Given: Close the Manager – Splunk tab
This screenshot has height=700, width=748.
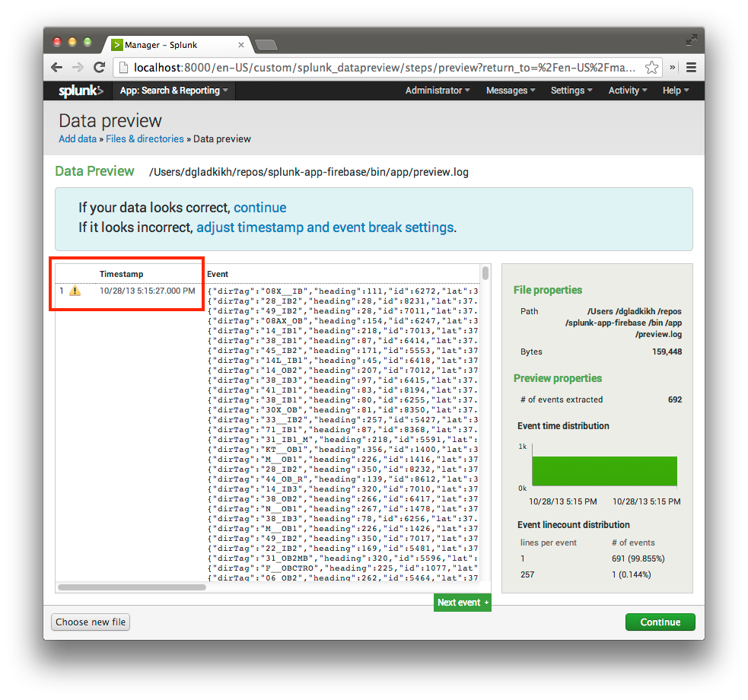Looking at the screenshot, I should 241,45.
